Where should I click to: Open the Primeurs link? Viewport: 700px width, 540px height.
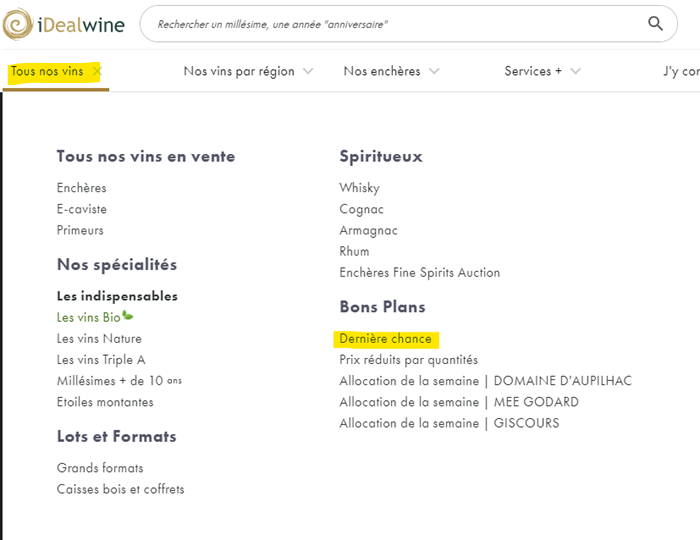tap(80, 230)
